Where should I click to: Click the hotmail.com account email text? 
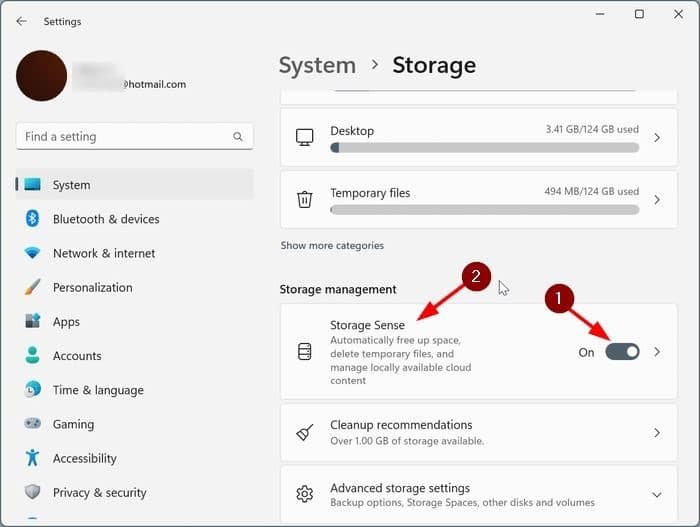[x=155, y=84]
